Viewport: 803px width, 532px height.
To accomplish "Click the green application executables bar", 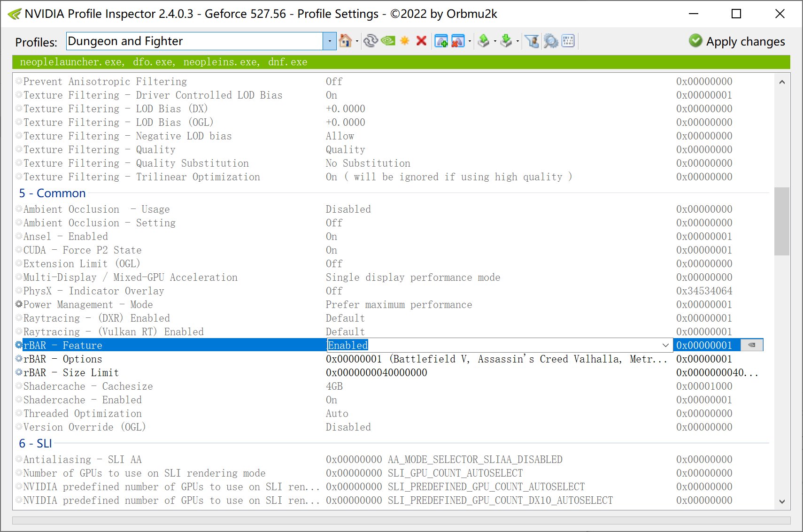I will point(401,62).
